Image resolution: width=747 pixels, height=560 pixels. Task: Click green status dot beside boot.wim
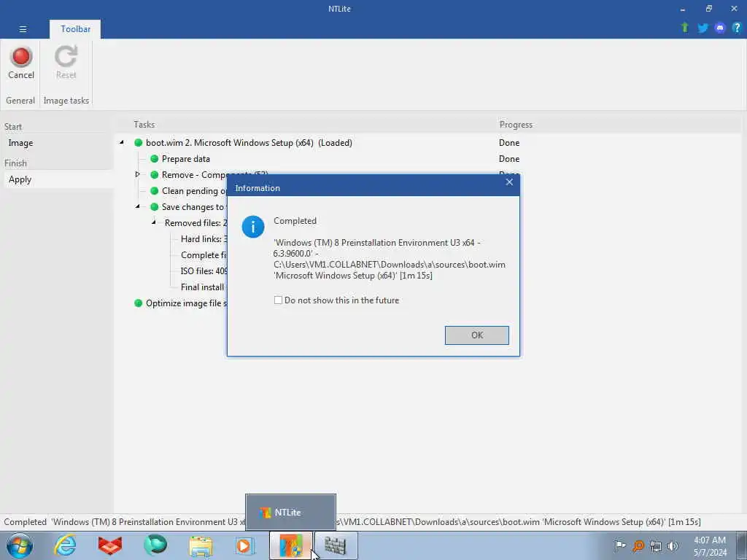[x=138, y=142]
